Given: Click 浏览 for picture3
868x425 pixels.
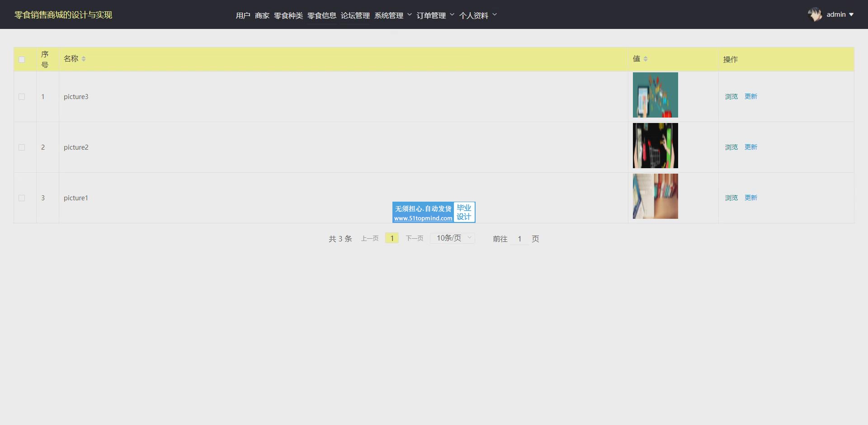Looking at the screenshot, I should (731, 97).
